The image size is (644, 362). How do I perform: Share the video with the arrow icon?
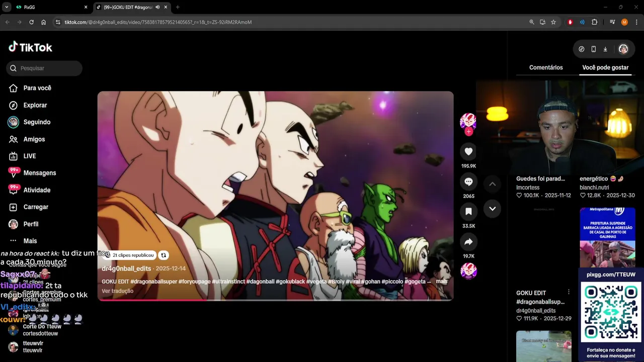point(468,242)
